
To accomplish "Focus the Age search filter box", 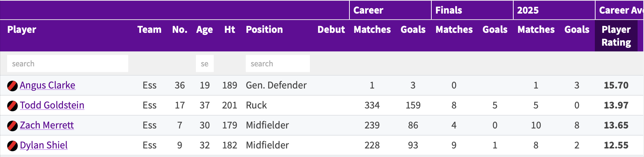I will tap(205, 64).
